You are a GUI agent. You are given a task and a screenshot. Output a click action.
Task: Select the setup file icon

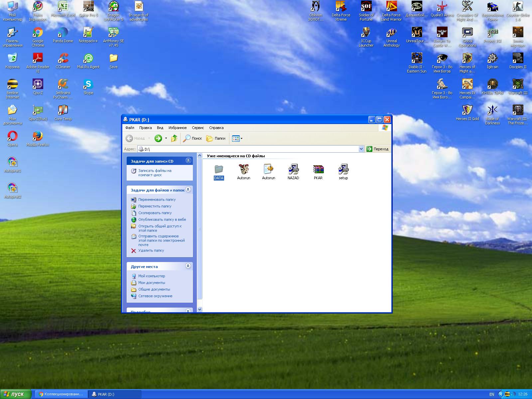click(343, 170)
